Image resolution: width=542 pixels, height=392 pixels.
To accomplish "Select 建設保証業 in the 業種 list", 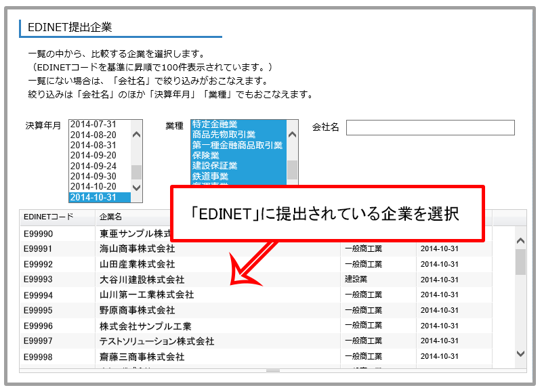I will pos(215,166).
